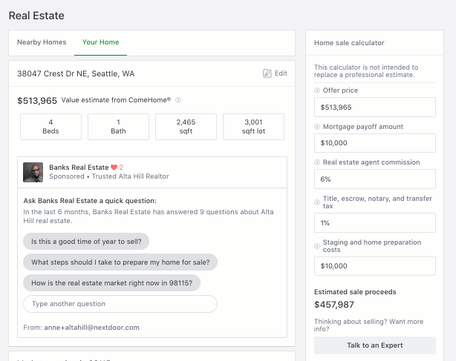Edit the Staging costs field $10,000
This screenshot has width=456, height=361.
[x=375, y=266]
